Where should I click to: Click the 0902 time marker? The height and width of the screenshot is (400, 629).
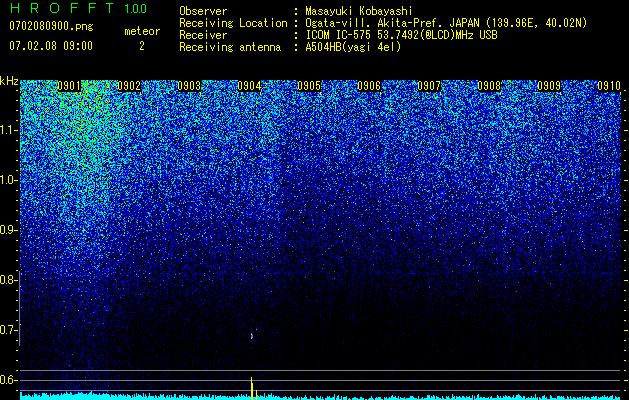[129, 86]
